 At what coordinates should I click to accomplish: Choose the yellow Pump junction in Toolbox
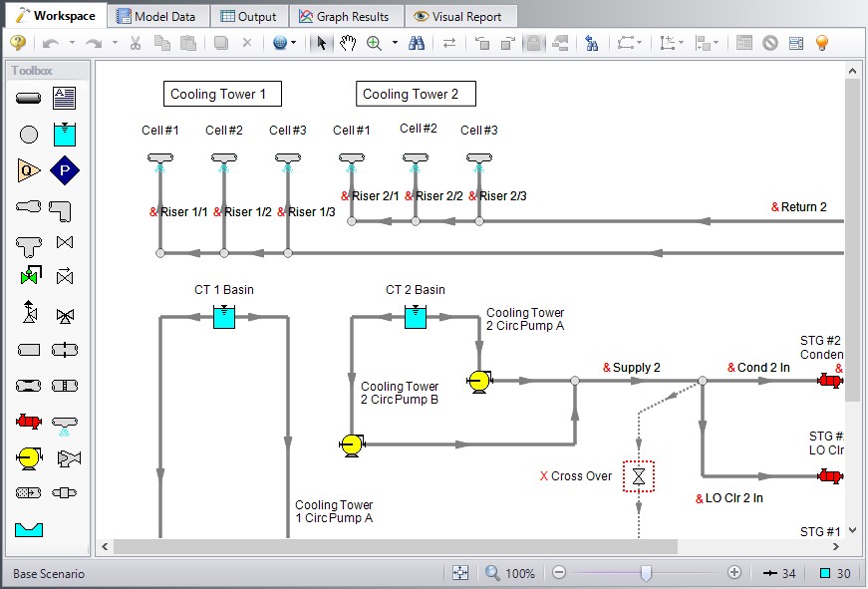click(29, 458)
